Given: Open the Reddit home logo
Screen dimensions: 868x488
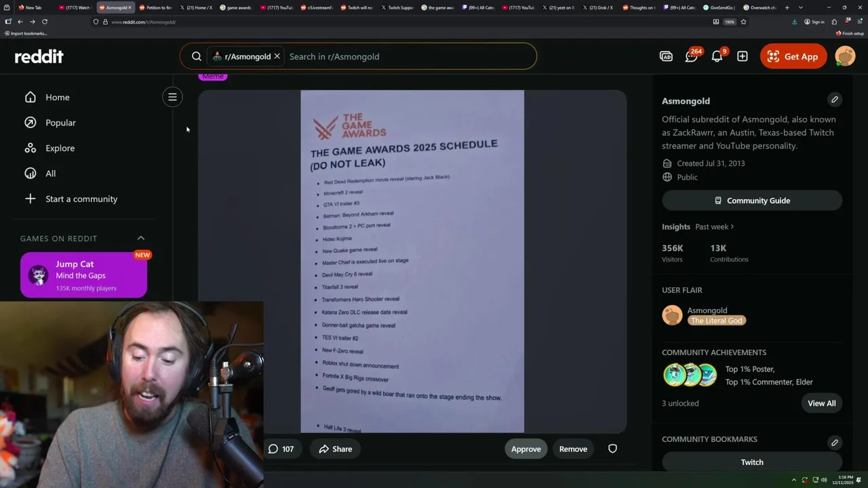Looking at the screenshot, I should pos(39,56).
